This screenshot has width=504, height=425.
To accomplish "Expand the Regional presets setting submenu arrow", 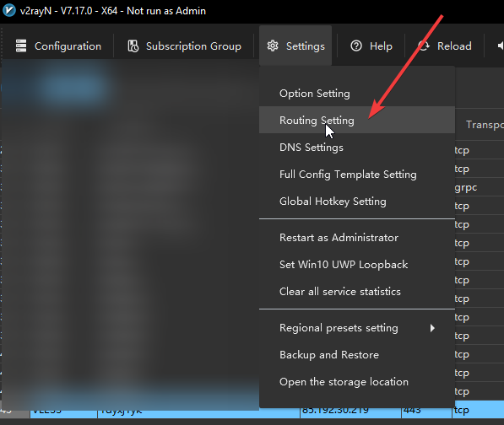I will tap(432, 328).
